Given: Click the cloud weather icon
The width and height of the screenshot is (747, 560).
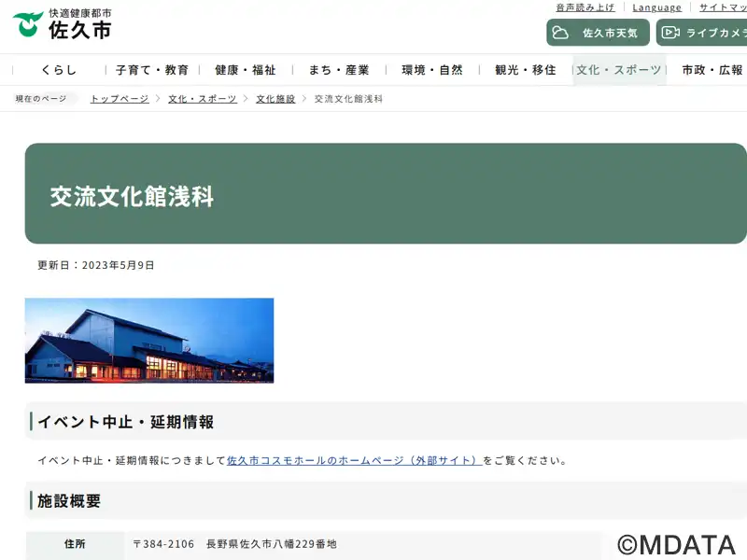Looking at the screenshot, I should 559,33.
